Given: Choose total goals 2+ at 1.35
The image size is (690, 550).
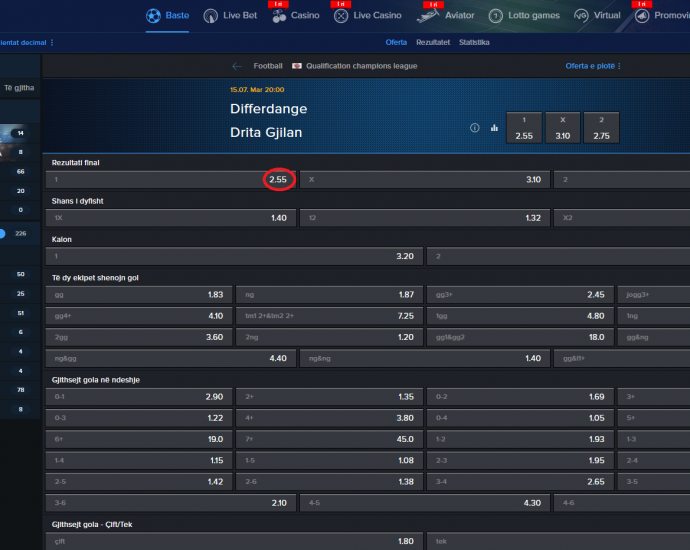Looking at the screenshot, I should (329, 397).
